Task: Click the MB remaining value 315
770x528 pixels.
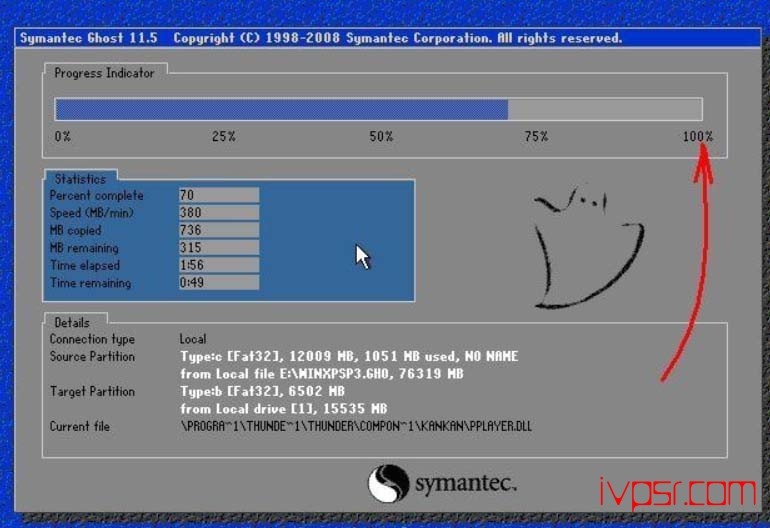Action: (219, 248)
